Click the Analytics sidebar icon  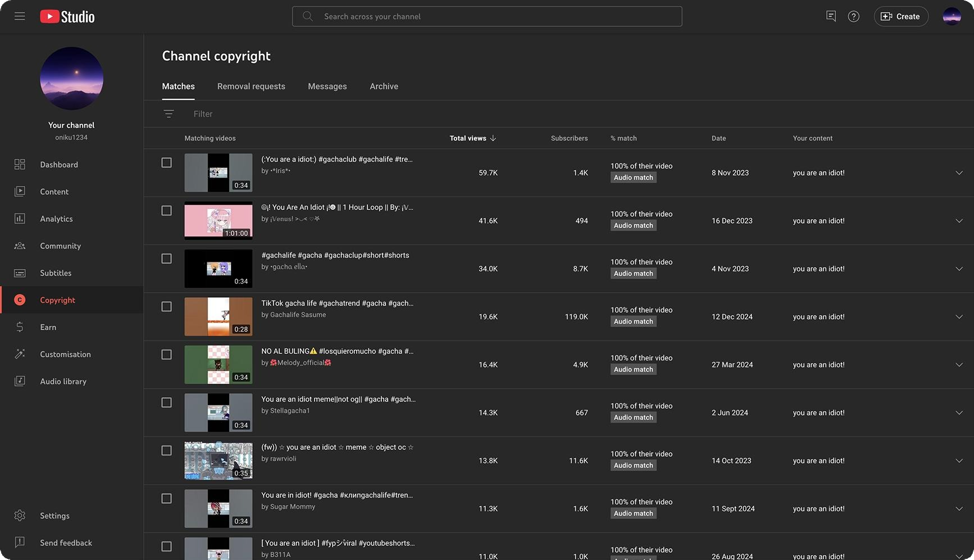[20, 218]
